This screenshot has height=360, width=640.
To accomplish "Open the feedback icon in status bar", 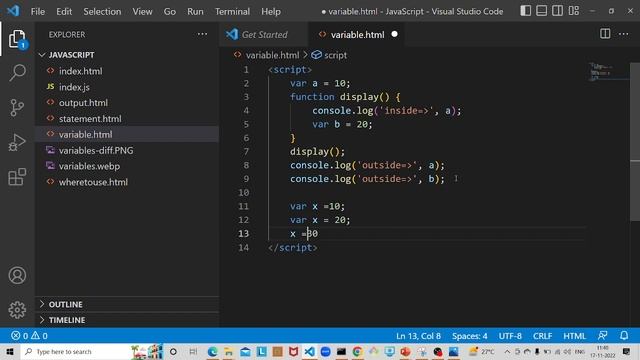I will pyautogui.click(x=602, y=336).
